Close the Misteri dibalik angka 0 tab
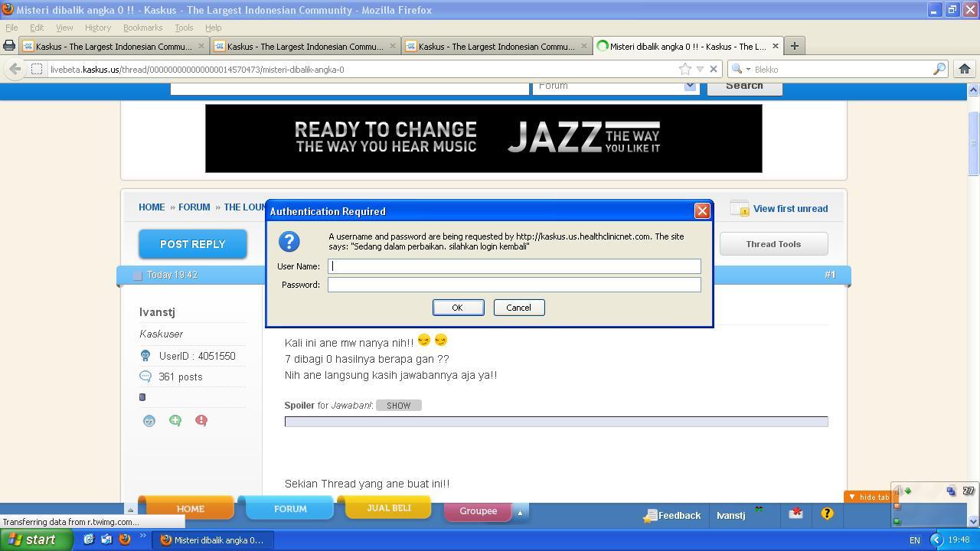Image resolution: width=980 pixels, height=551 pixels. coord(775,46)
